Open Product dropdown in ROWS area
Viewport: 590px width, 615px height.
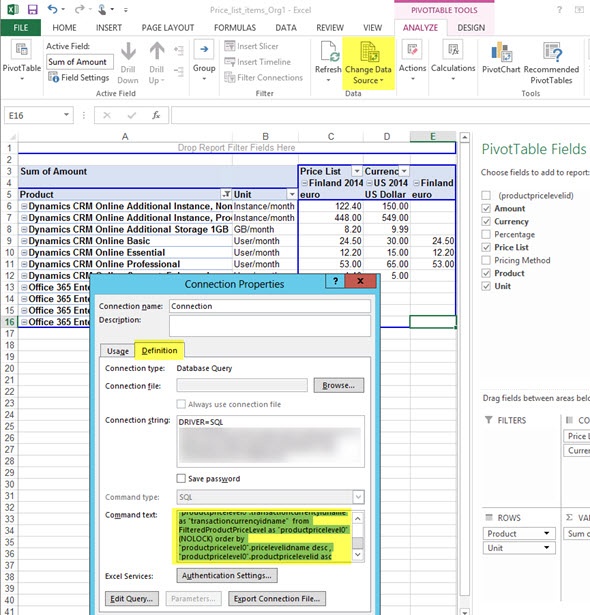pos(546,533)
